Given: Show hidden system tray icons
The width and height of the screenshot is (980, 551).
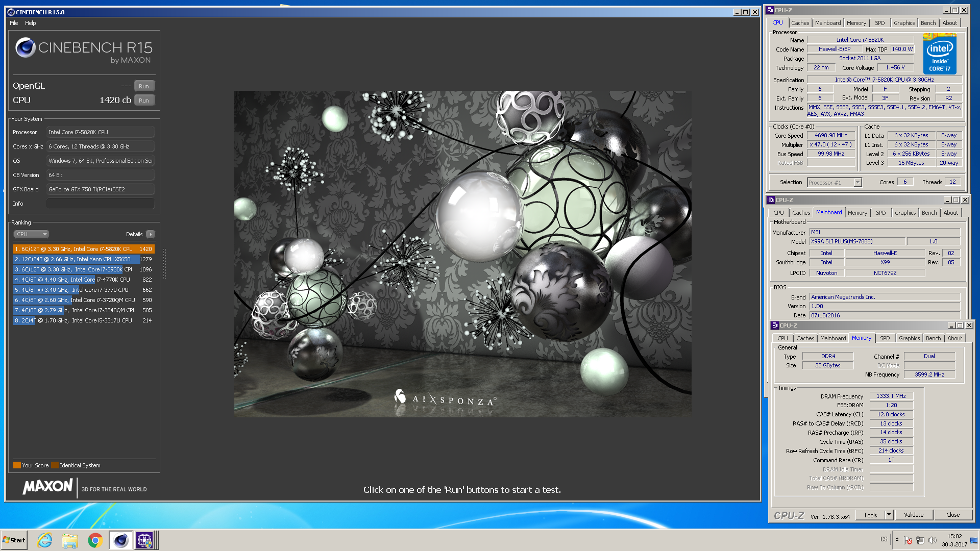Looking at the screenshot, I should click(897, 540).
